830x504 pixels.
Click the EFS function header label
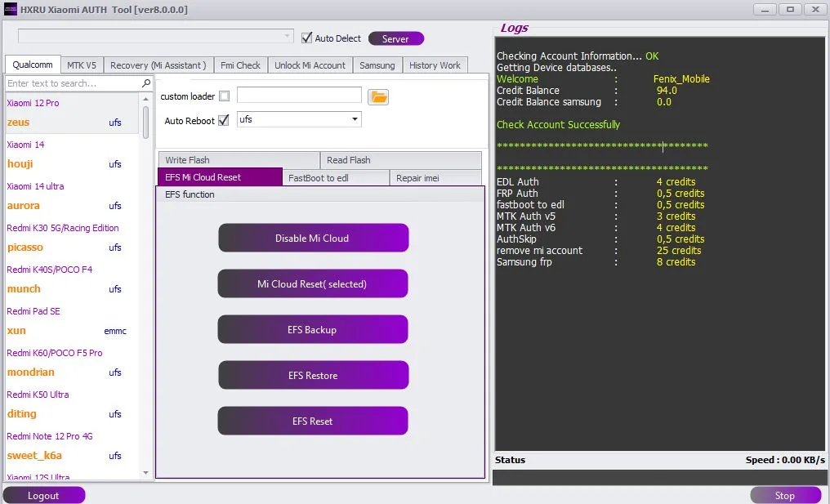(190, 194)
